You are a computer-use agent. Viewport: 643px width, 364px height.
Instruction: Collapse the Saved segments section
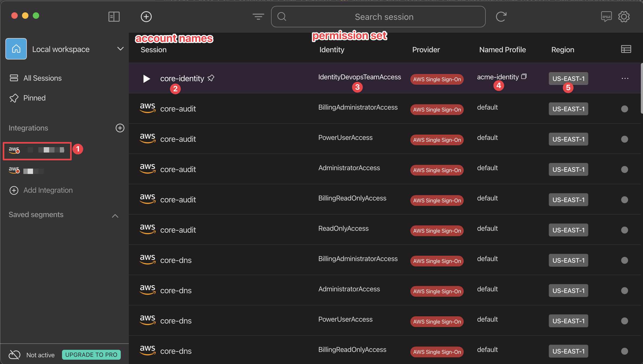(x=115, y=216)
